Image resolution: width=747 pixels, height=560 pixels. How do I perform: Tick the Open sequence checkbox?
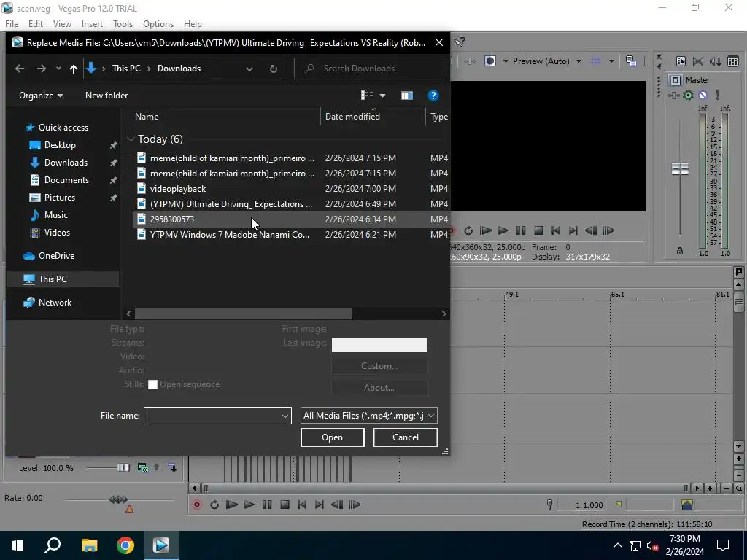152,385
